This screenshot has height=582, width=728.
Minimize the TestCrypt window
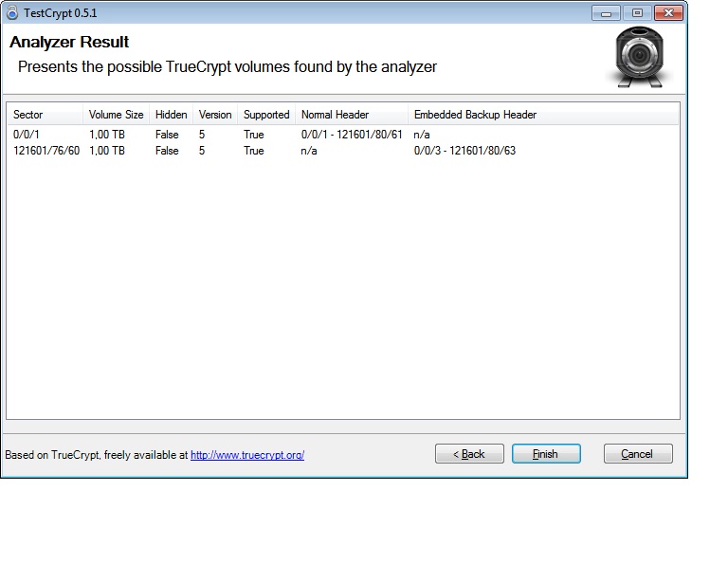tap(606, 13)
